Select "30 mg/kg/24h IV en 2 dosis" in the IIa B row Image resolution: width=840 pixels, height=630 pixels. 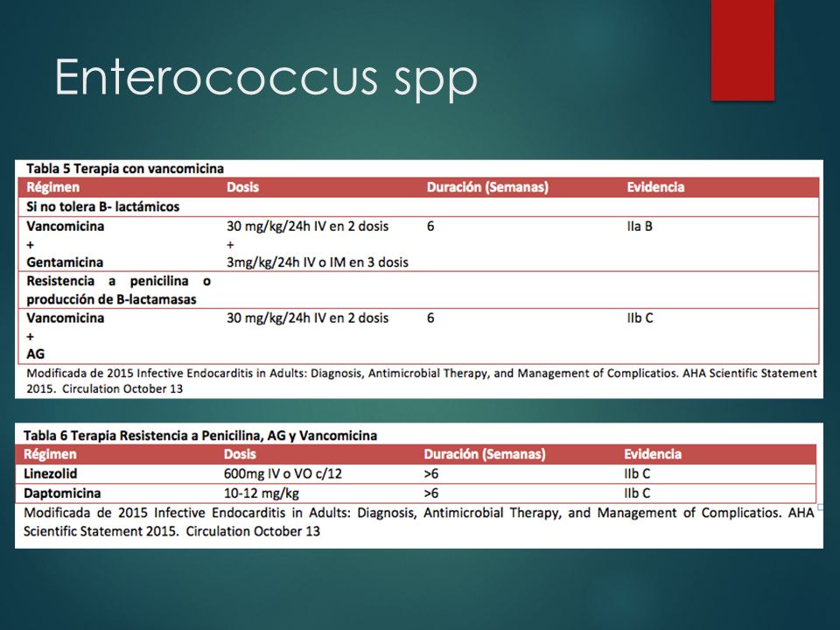click(x=307, y=226)
